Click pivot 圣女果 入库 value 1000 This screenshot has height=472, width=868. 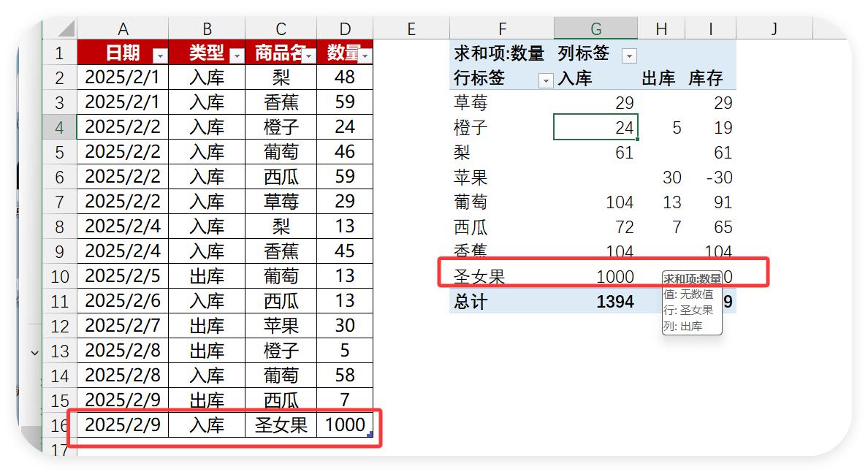(x=615, y=277)
